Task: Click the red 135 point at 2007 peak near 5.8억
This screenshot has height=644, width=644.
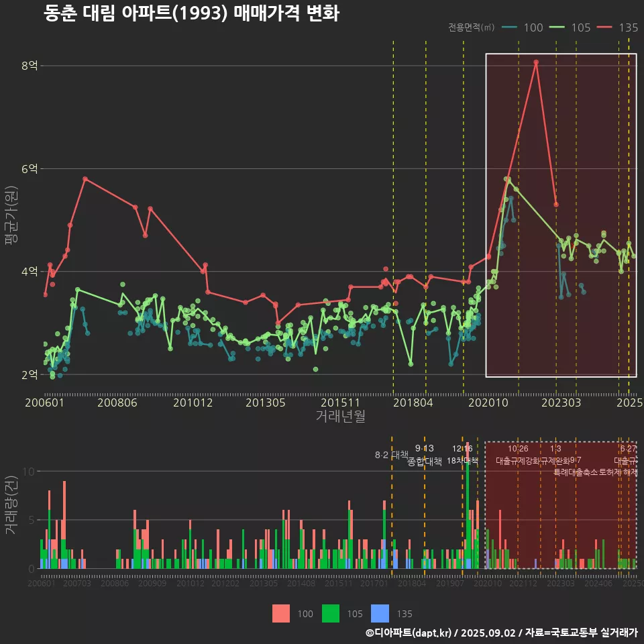Action: pos(85,179)
